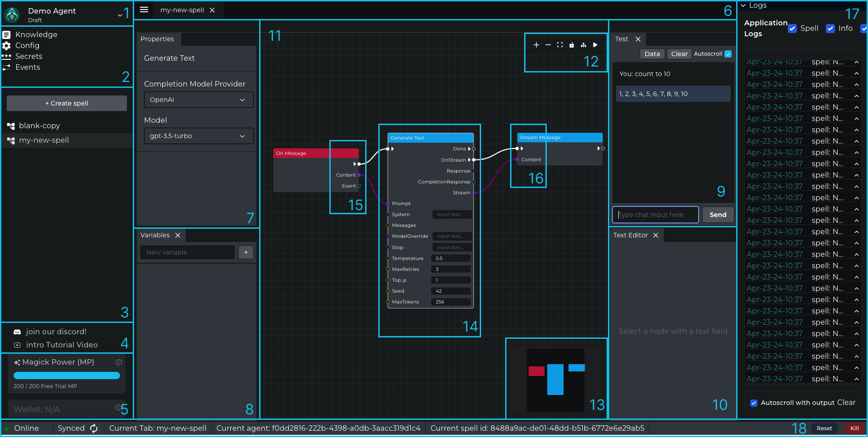
Task: Toggle Autoscroll with output checkbox
Action: coord(754,403)
